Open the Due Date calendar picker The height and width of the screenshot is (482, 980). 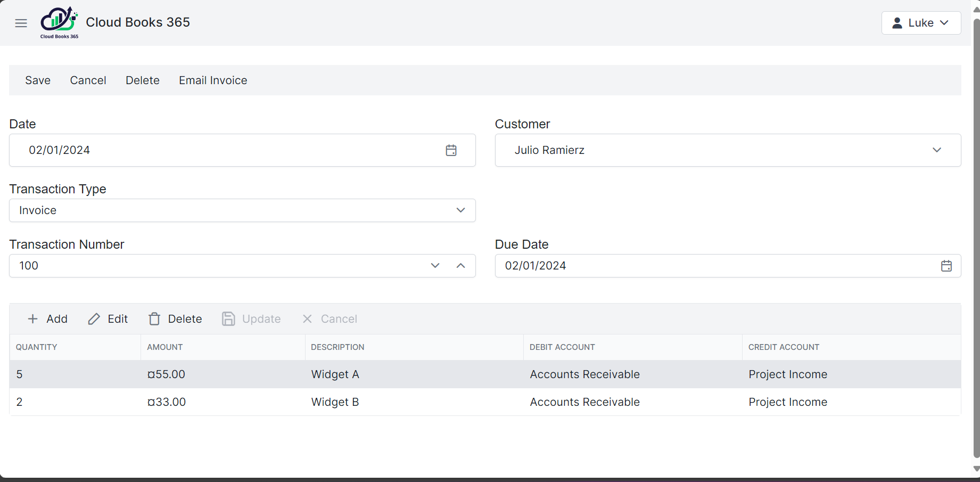[946, 266]
